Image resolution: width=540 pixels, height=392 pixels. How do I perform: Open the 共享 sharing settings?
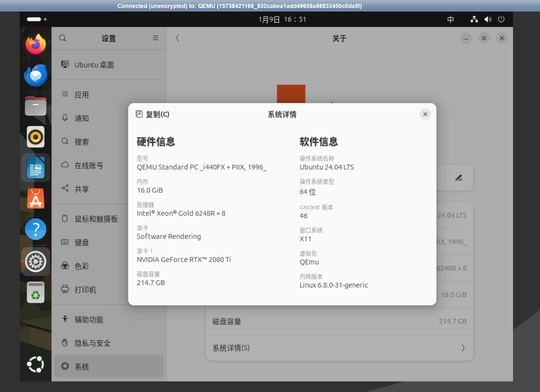tap(81, 189)
